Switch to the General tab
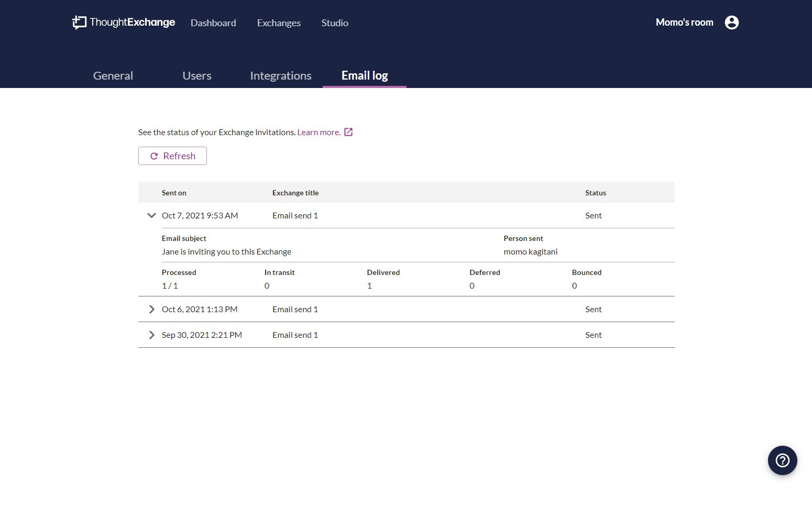812x507 pixels. (113, 75)
